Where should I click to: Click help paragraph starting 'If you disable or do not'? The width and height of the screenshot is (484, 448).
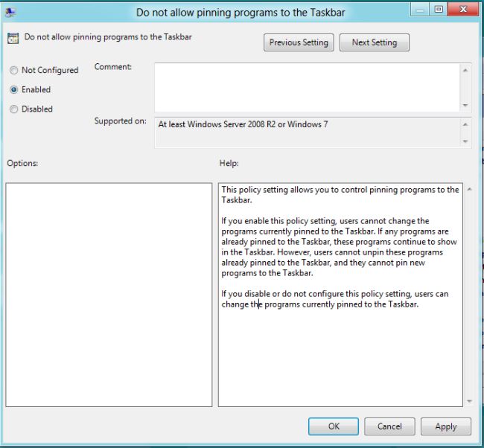pos(335,299)
